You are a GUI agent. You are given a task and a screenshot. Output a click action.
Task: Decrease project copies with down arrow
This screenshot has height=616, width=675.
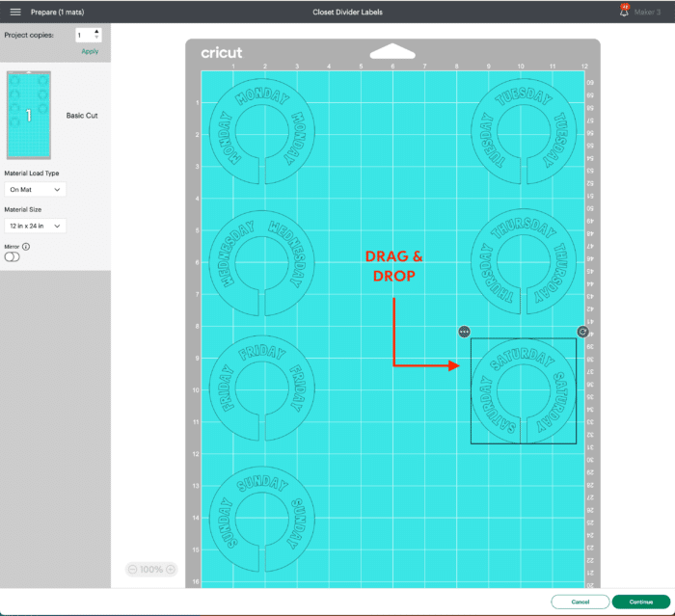(x=96, y=38)
